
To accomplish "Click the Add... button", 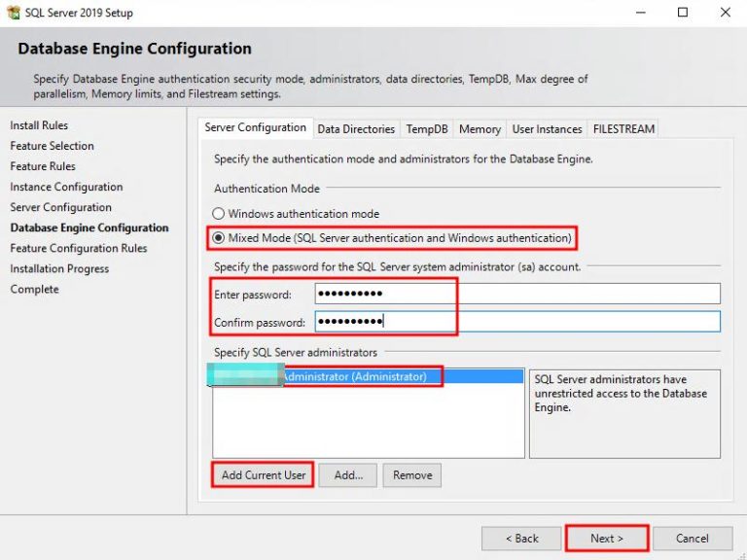I will coord(348,474).
